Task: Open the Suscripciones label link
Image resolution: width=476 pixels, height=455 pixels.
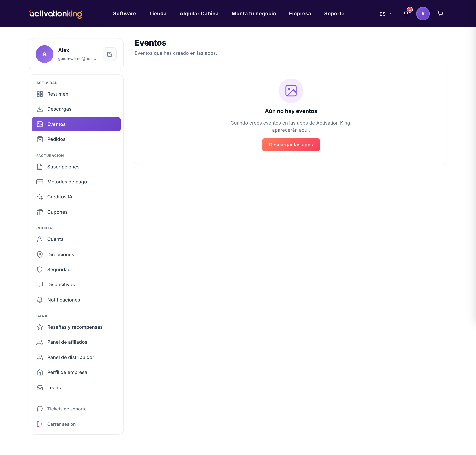Action: pyautogui.click(x=63, y=167)
